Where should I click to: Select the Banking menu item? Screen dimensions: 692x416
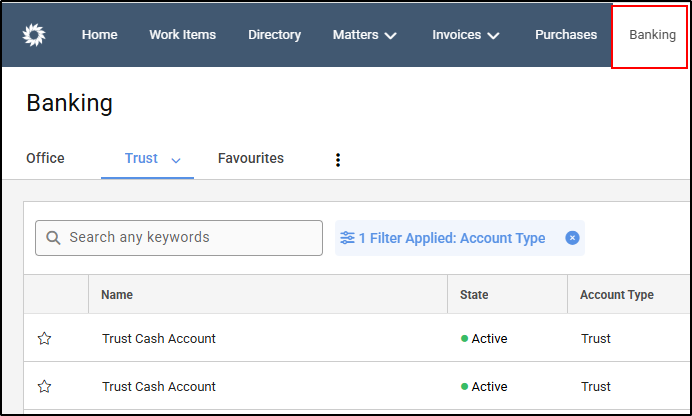point(652,35)
